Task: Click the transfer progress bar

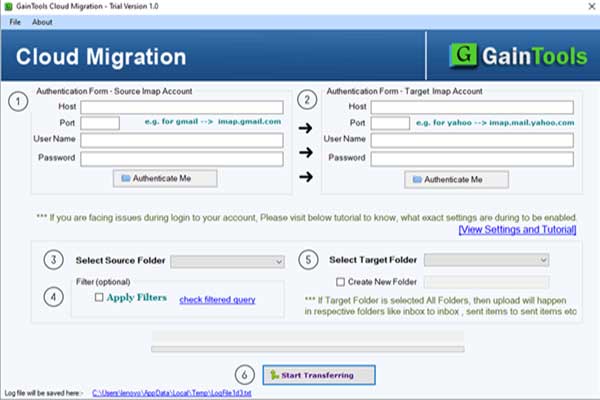Action: [x=308, y=349]
